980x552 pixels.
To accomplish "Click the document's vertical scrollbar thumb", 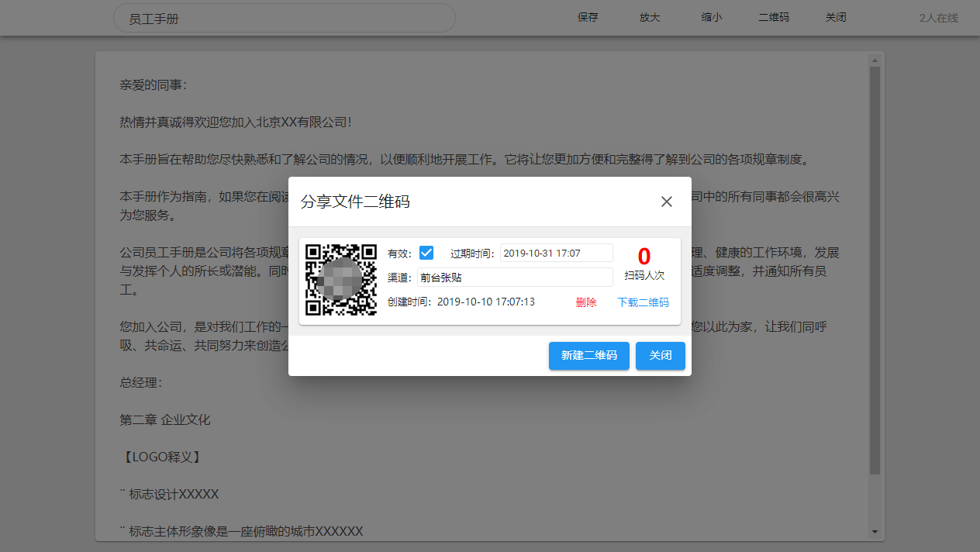I will (875, 271).
